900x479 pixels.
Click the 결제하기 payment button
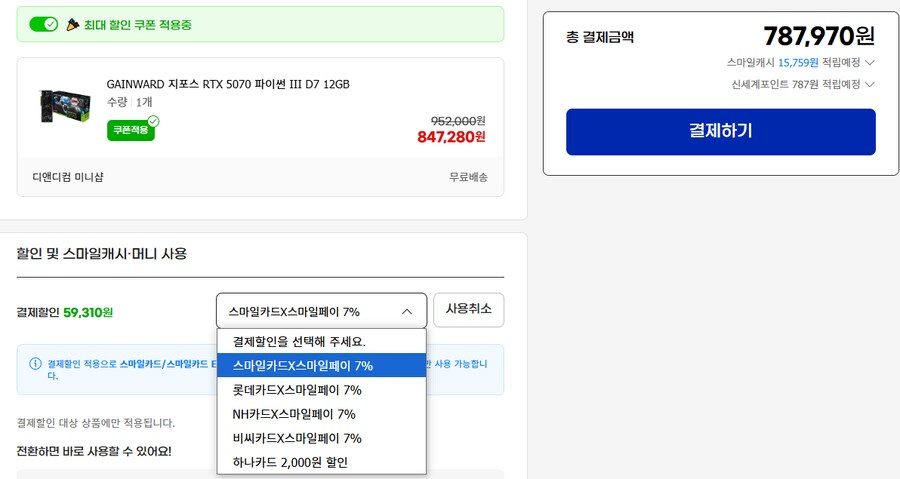(721, 131)
